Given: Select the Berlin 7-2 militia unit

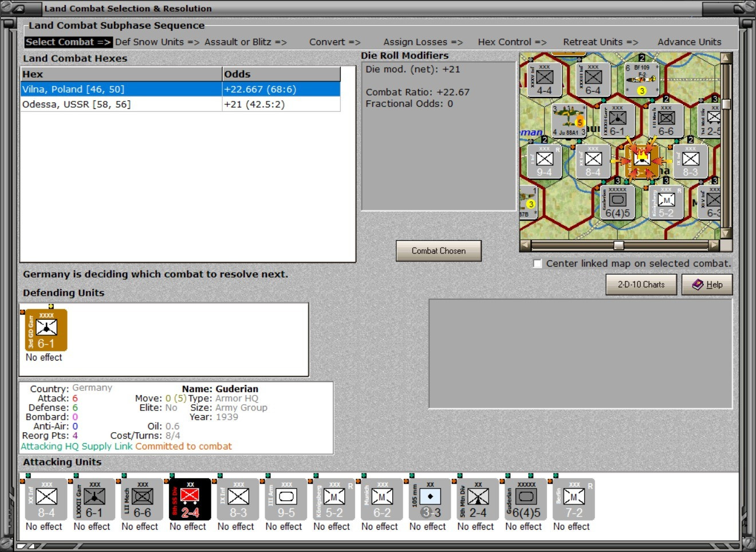Looking at the screenshot, I should tap(573, 499).
